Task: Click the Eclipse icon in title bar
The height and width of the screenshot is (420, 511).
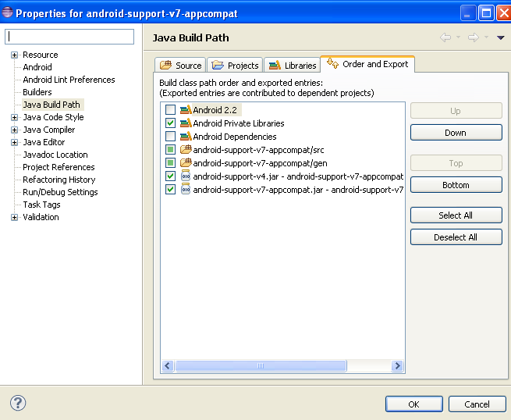Action: 7,12
